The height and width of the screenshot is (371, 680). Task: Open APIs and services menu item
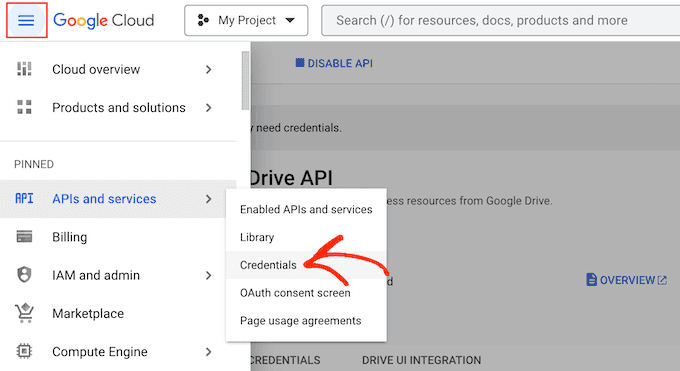click(x=118, y=199)
